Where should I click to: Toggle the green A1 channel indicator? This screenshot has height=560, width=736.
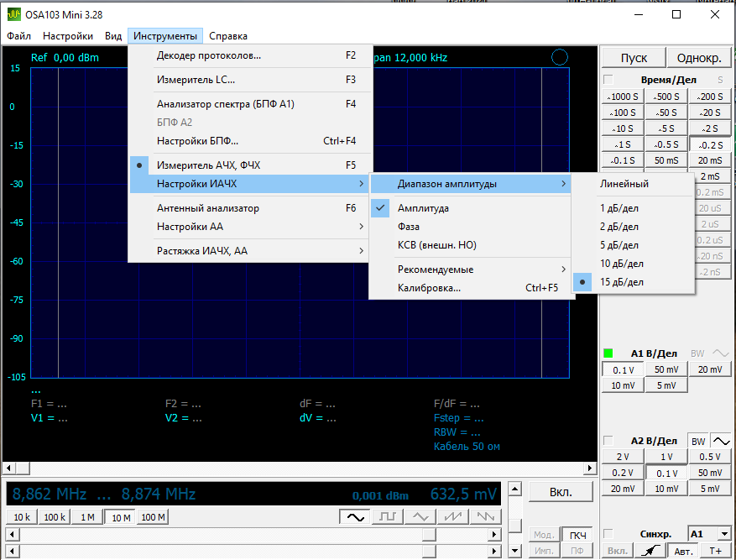(x=608, y=353)
